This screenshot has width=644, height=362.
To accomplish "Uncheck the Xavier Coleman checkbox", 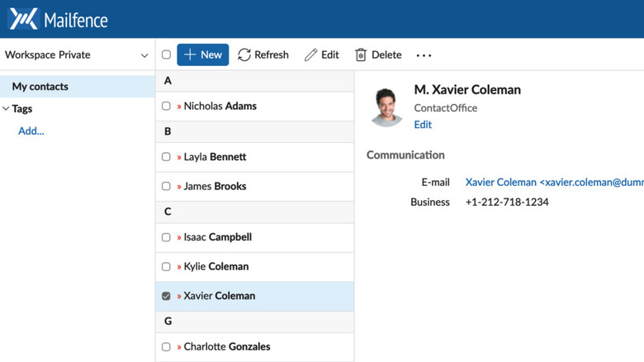I will click(166, 296).
